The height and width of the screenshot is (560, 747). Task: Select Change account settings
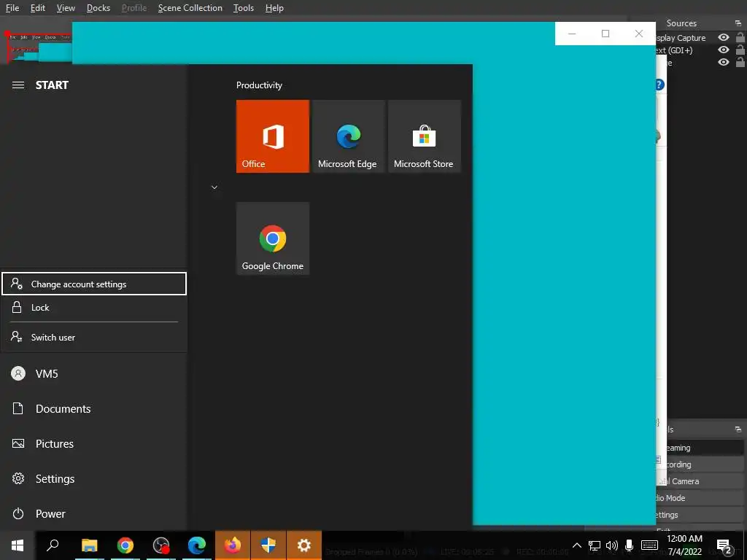pyautogui.click(x=94, y=284)
